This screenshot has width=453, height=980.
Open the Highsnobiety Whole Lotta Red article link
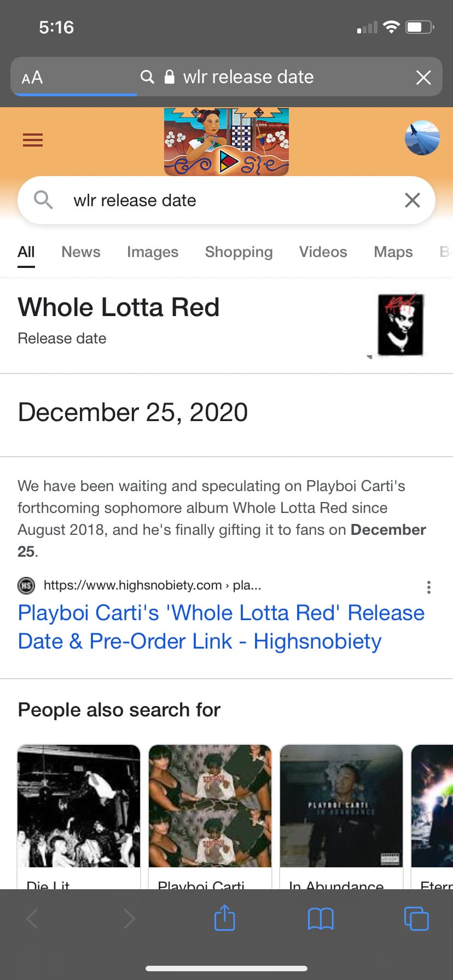point(221,627)
